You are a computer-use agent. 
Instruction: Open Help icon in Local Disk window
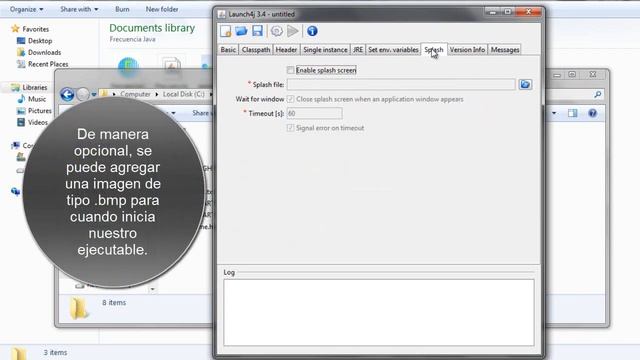593,113
